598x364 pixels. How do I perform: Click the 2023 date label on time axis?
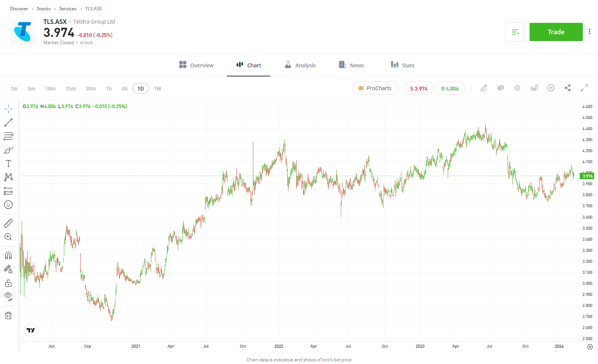420,346
